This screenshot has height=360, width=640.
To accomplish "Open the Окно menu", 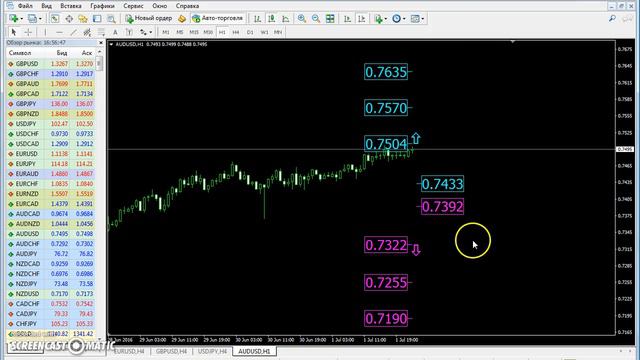I will pyautogui.click(x=160, y=6).
